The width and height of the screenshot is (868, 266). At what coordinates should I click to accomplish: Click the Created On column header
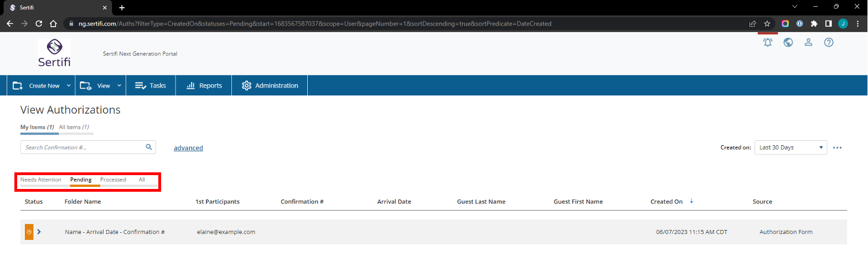666,202
